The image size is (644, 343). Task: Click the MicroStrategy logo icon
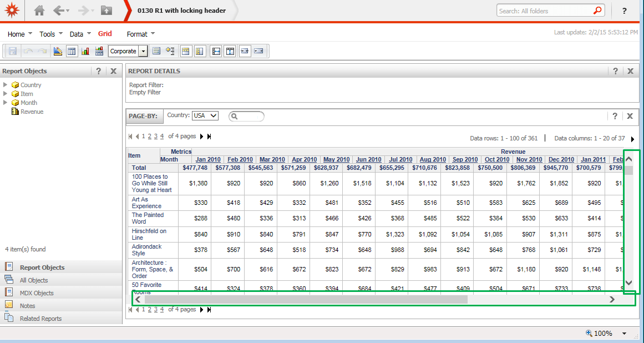click(12, 11)
